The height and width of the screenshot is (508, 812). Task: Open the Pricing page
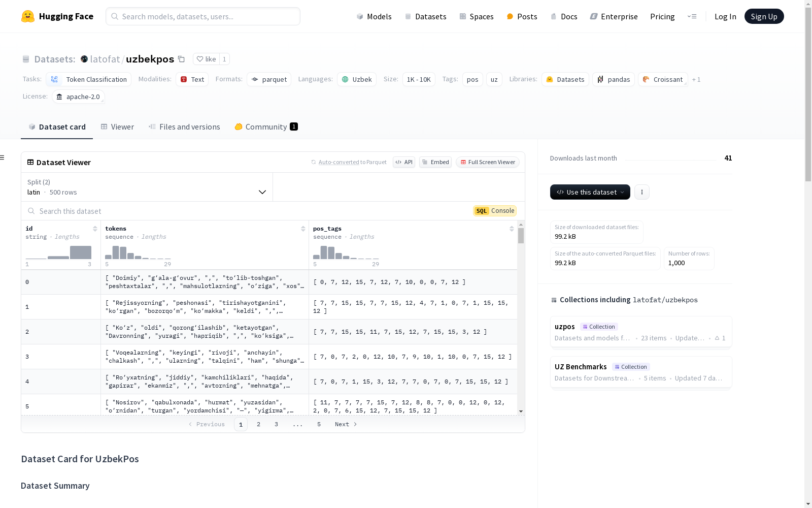click(x=662, y=16)
